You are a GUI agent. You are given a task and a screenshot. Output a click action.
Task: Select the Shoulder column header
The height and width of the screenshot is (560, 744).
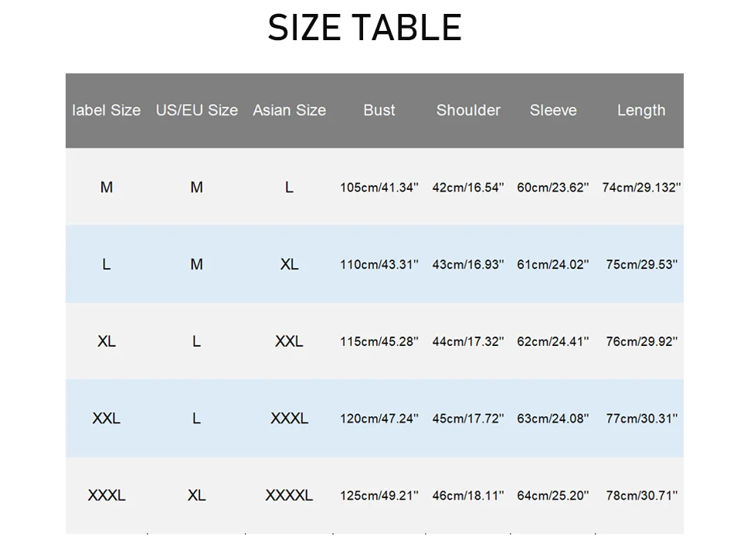pyautogui.click(x=468, y=110)
